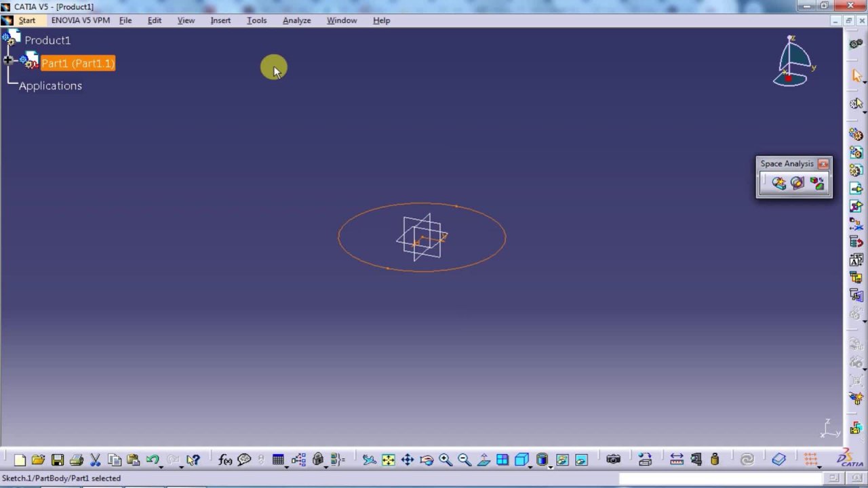Click the Measure Inertia weight icon
The image size is (868, 488).
click(714, 460)
